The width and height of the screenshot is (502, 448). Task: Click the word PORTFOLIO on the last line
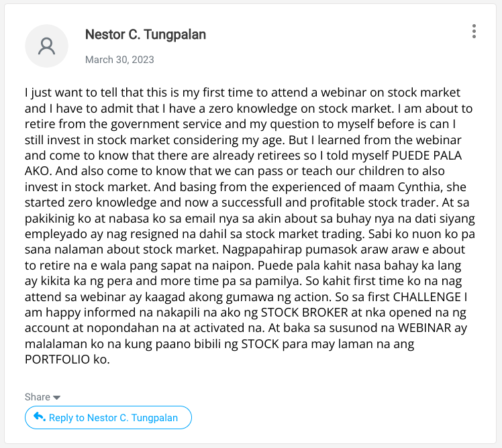(x=57, y=359)
